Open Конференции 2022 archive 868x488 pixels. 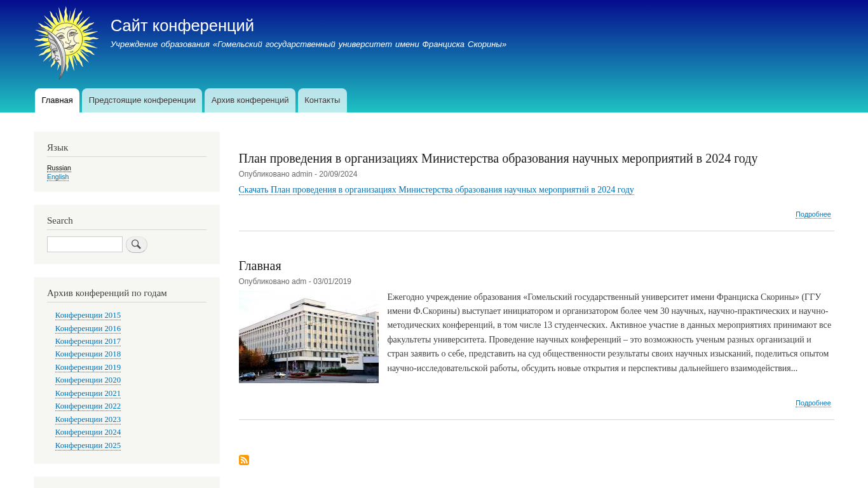pyautogui.click(x=88, y=406)
